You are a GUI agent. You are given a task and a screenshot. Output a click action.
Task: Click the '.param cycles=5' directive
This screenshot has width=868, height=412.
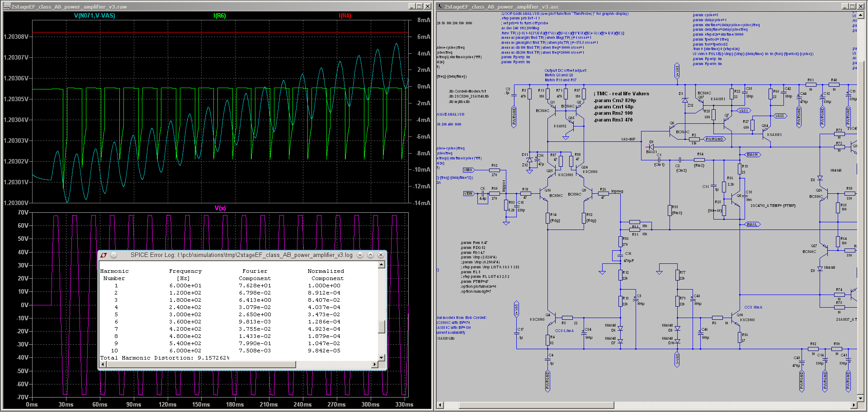[705, 15]
